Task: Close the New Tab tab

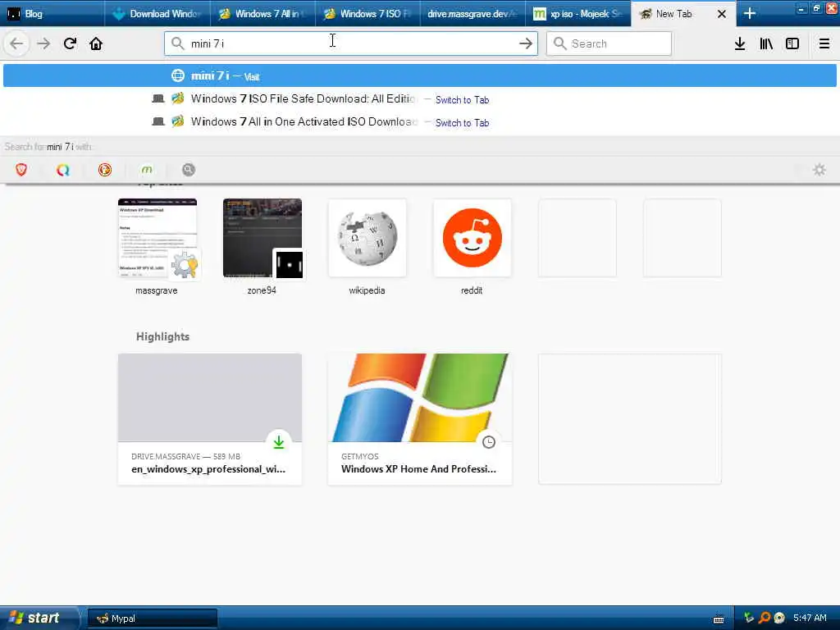Action: coord(722,14)
